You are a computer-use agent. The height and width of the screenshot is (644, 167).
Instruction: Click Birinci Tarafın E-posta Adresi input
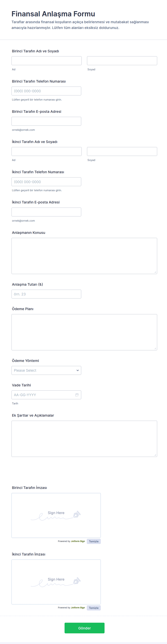pos(46,121)
